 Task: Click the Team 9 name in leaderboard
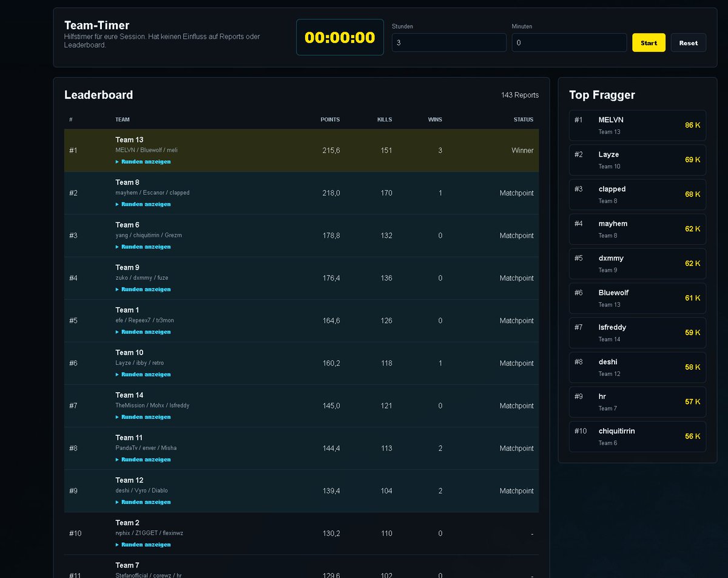tap(127, 267)
